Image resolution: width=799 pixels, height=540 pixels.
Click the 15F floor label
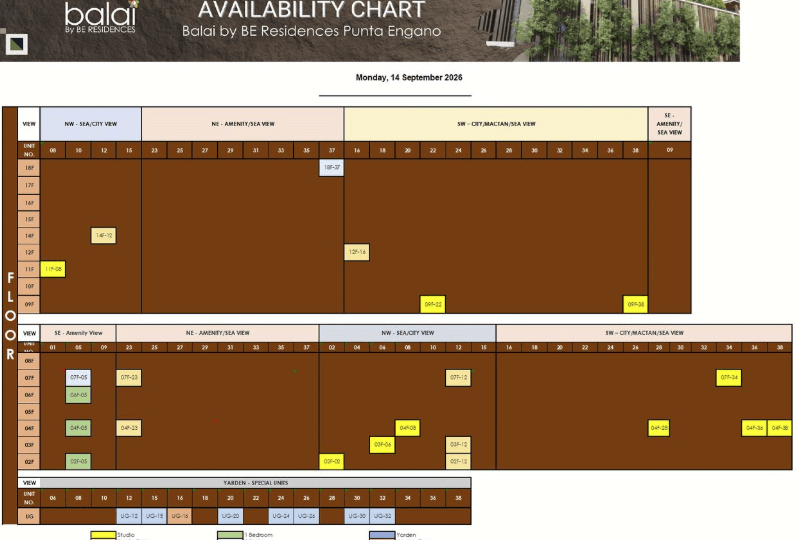point(29,219)
